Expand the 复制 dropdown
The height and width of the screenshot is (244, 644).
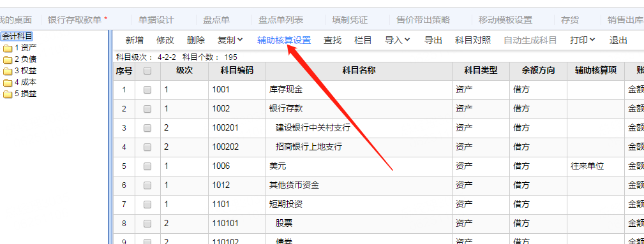click(230, 40)
